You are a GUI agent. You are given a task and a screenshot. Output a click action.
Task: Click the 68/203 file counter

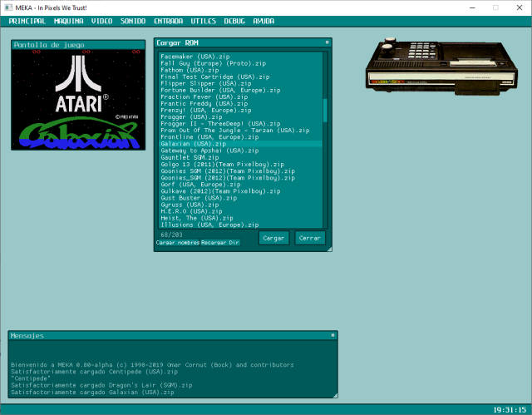[x=171, y=235]
